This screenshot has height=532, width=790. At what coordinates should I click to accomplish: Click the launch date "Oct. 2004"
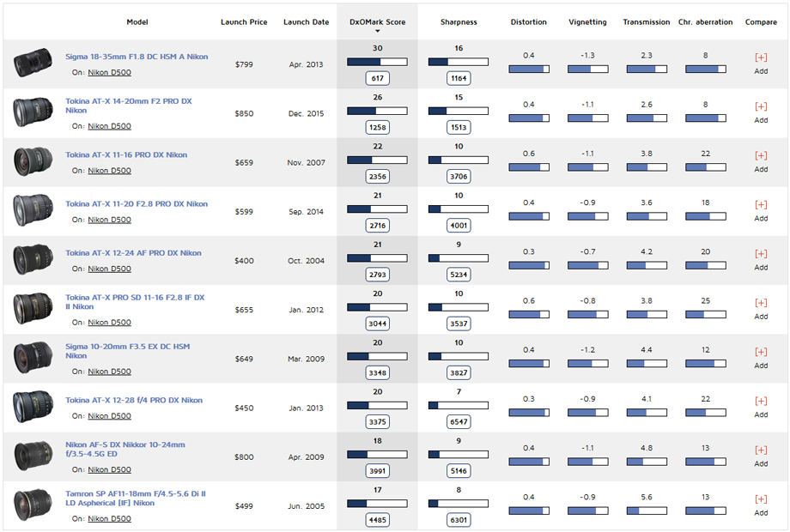coord(306,261)
